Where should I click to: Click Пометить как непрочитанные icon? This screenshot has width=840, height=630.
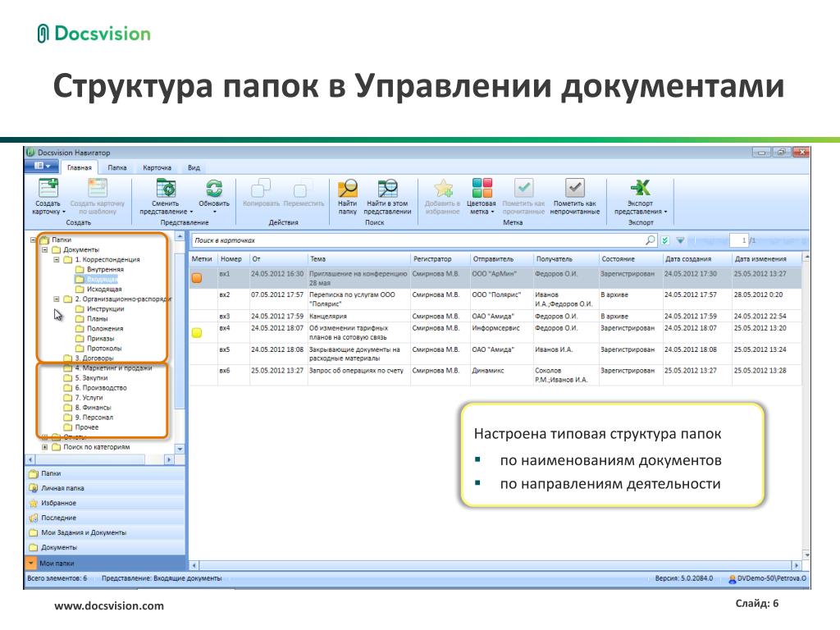pos(575,188)
